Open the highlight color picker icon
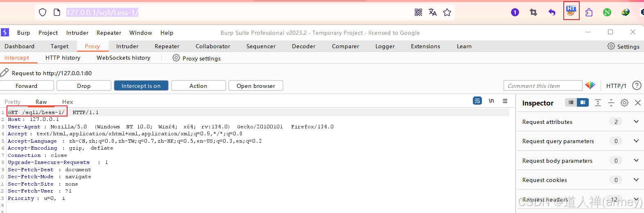This screenshot has height=213, width=644. tap(590, 85)
